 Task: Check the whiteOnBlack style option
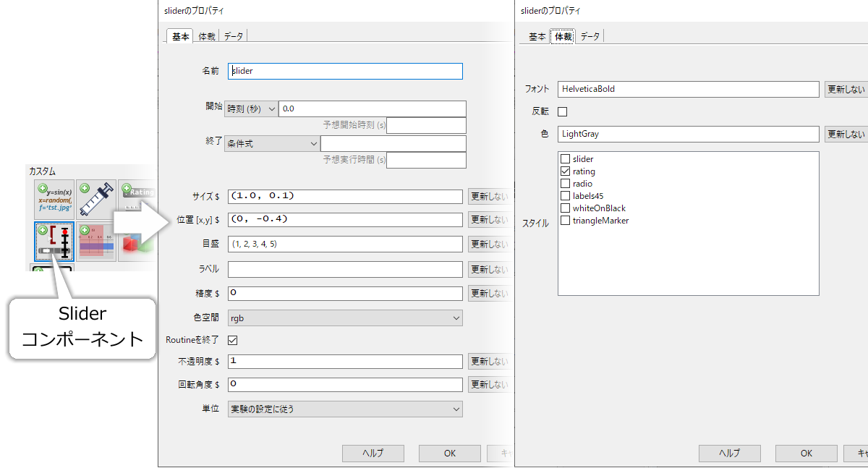coord(565,208)
